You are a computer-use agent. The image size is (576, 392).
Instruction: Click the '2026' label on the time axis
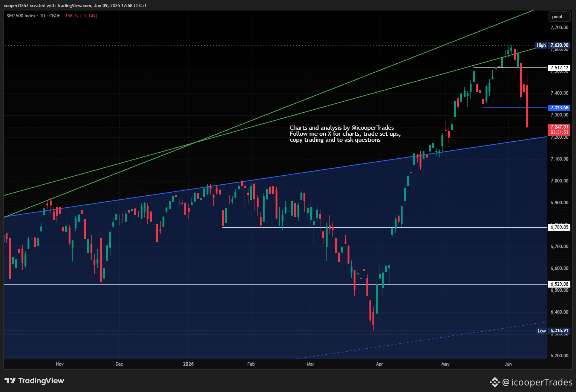click(188, 364)
